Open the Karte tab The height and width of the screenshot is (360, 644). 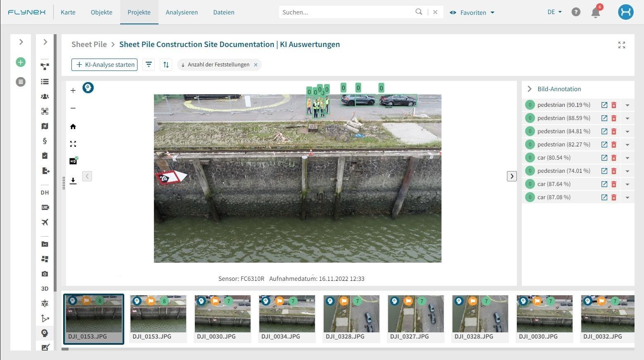pos(68,12)
